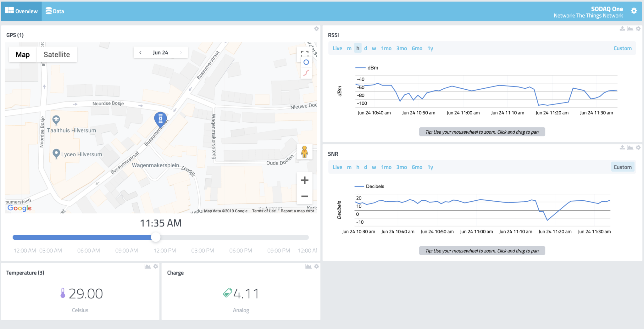Click Lyceo Hilversum map pin
This screenshot has height=329, width=644.
[x=56, y=153]
